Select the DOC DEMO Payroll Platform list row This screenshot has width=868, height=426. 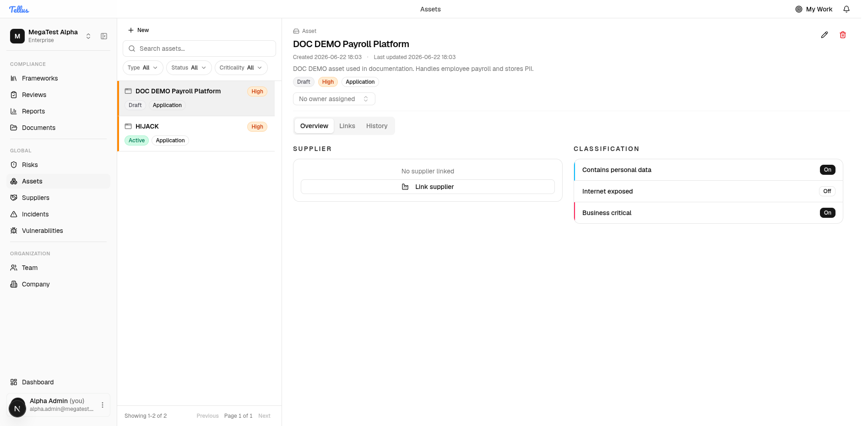point(196,98)
